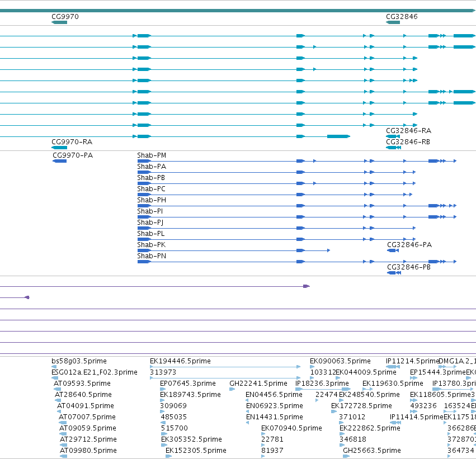This screenshot has height=459, width=476.
Task: Select EST GH25663.5prime
Action: [372, 451]
